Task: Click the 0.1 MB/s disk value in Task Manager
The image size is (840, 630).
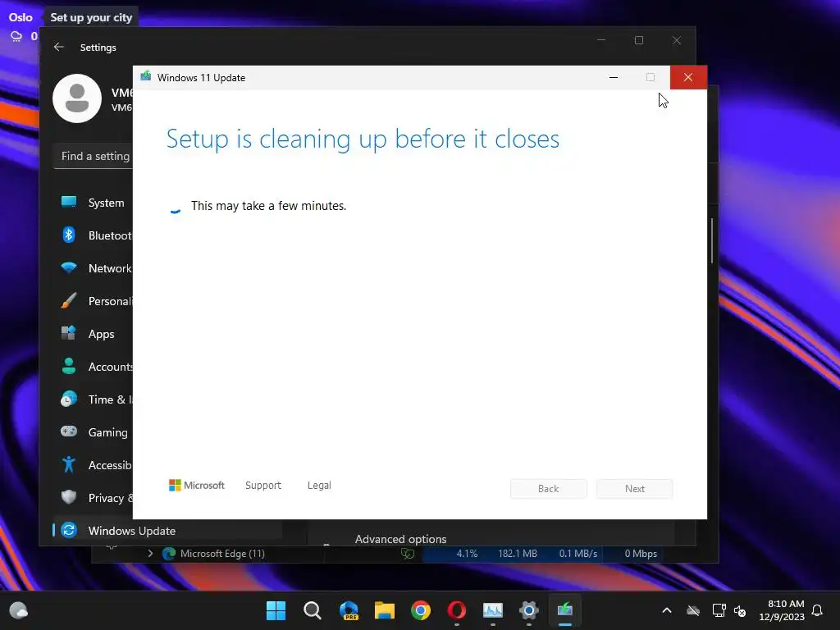Action: pos(578,554)
